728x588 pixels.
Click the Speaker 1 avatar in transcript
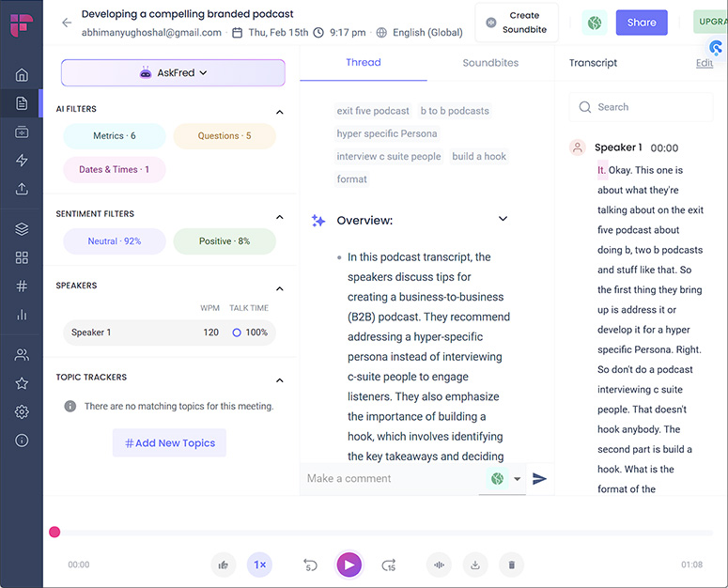[578, 147]
